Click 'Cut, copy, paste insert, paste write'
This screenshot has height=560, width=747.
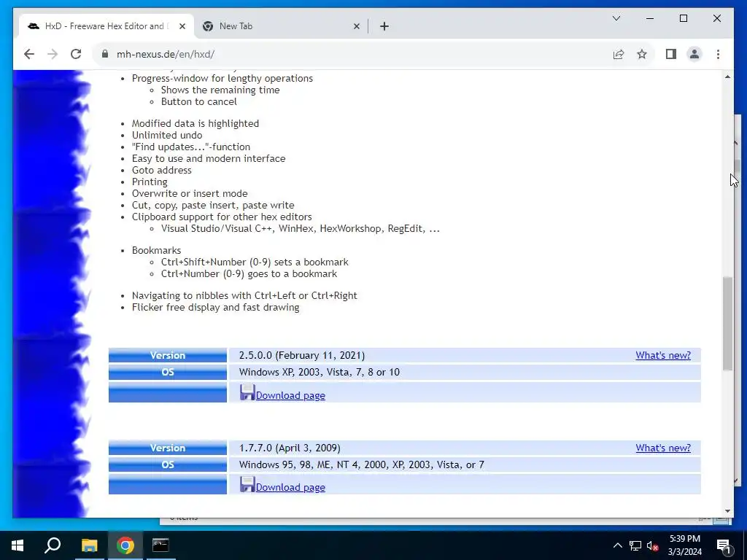(x=213, y=205)
